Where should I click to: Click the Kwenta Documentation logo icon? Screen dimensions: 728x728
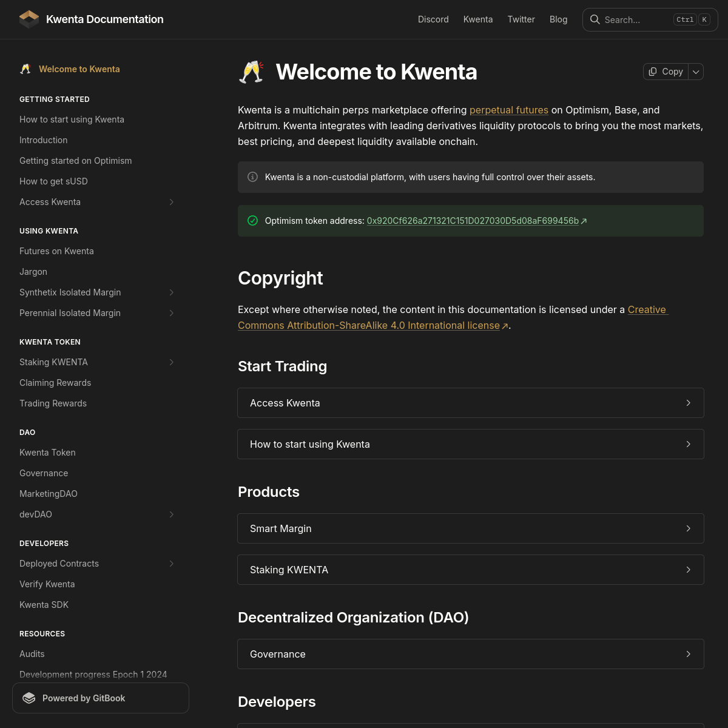point(29,19)
